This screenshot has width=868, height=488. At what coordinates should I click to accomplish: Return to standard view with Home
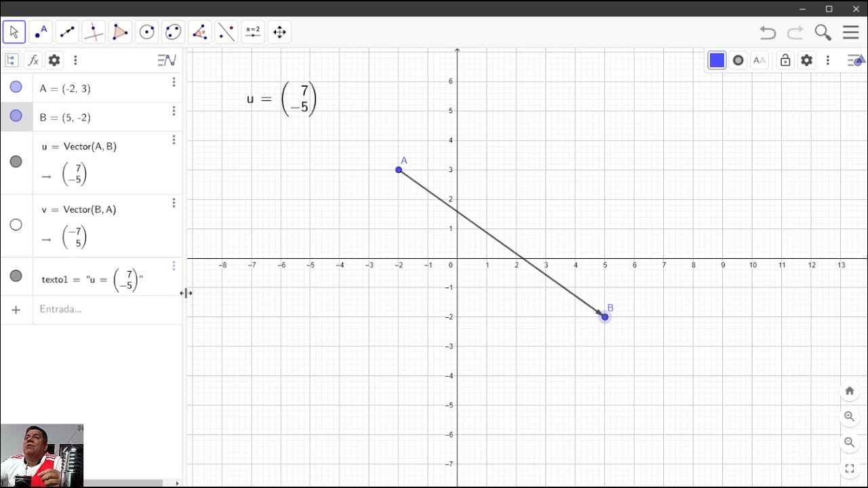click(849, 391)
